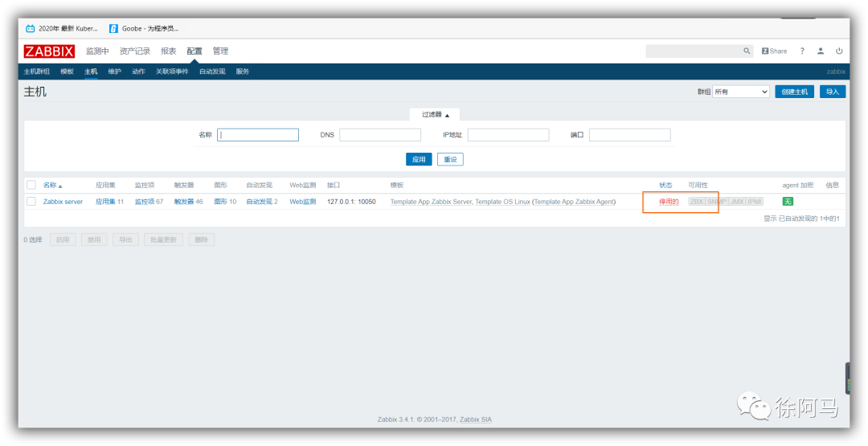Viewport: 868px width, 446px height.
Task: Select the 2020年 最新 Kuber browser tab
Action: coord(61,29)
